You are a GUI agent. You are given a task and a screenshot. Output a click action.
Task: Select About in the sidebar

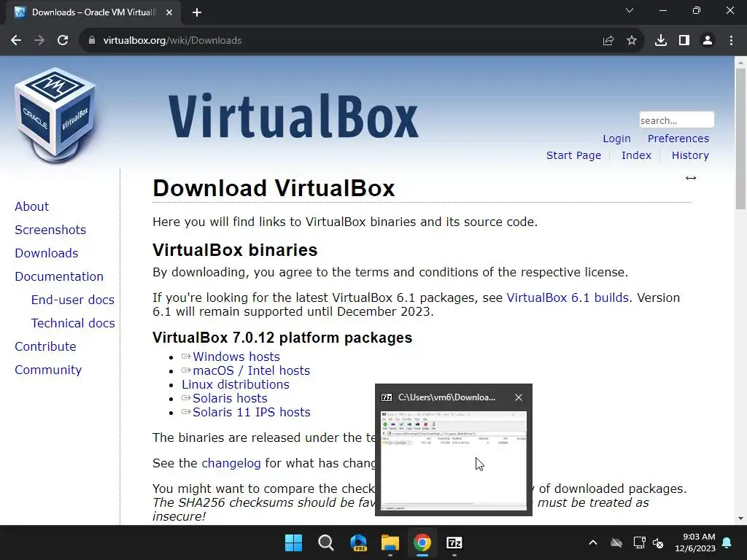[31, 206]
